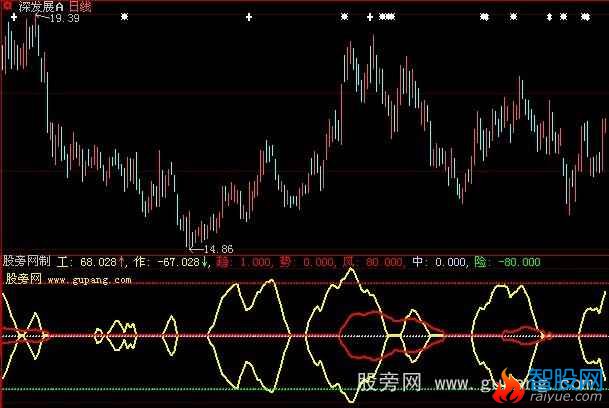This screenshot has width=609, height=408.
Task: Click the up arrow after 68.028
Action: [122, 262]
